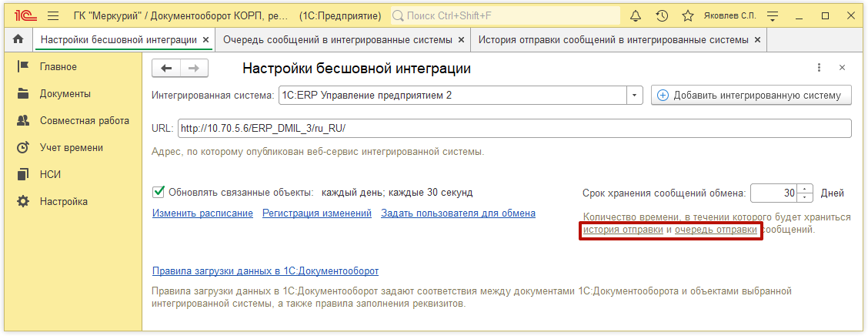Click the schedule text каждый день; каждые 30 секунд
The width and height of the screenshot is (868, 336).
pos(398,193)
